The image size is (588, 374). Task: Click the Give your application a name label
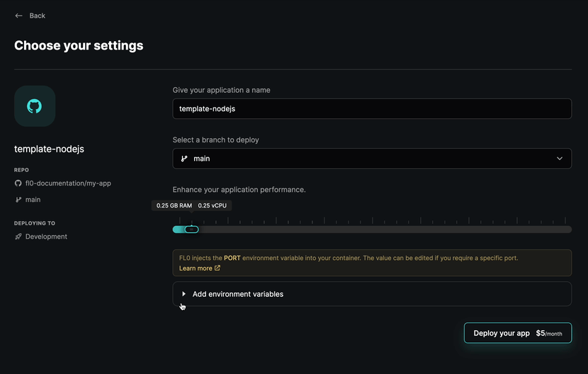(221, 90)
